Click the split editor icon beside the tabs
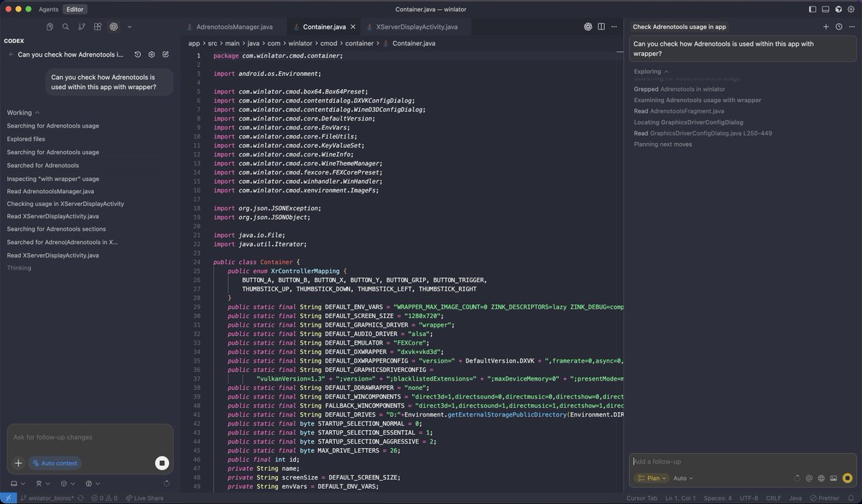This screenshot has height=504, width=862. tap(602, 27)
